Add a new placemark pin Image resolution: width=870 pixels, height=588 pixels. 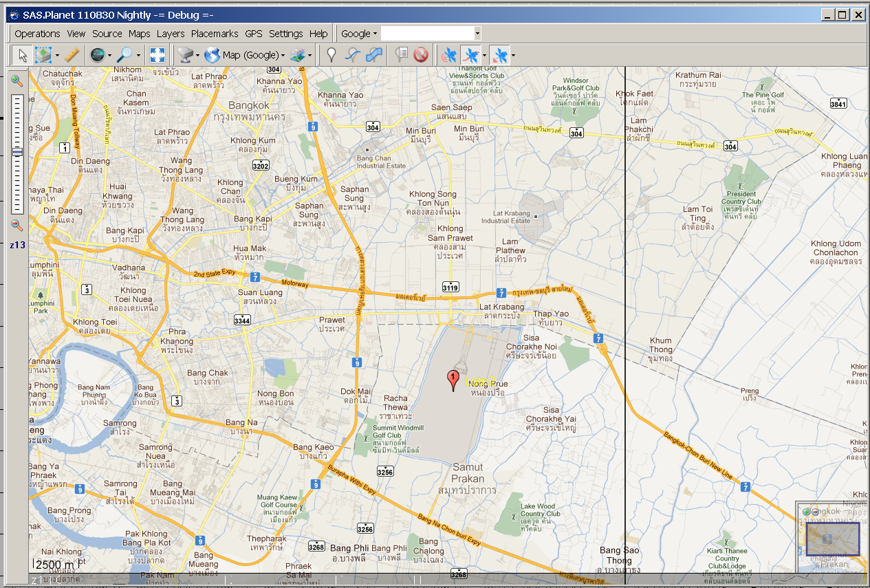point(331,55)
